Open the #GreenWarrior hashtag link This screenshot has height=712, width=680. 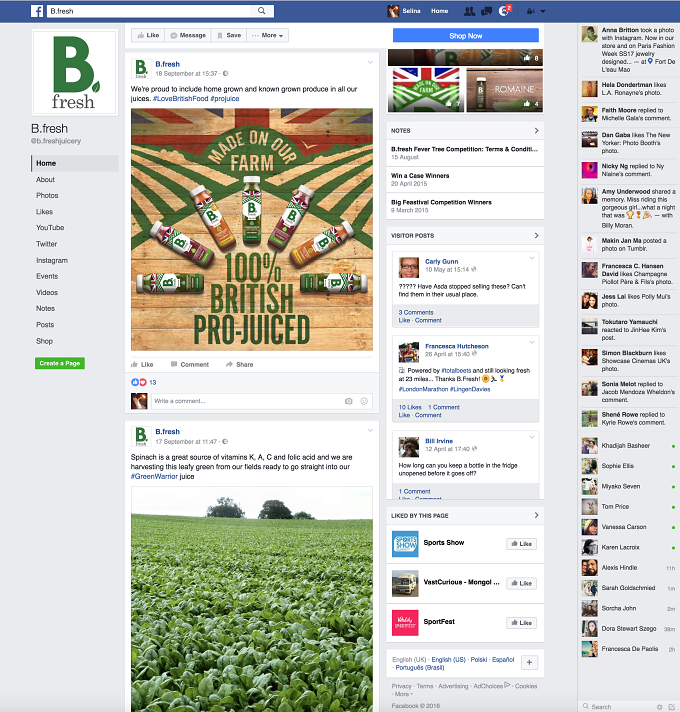coord(154,476)
